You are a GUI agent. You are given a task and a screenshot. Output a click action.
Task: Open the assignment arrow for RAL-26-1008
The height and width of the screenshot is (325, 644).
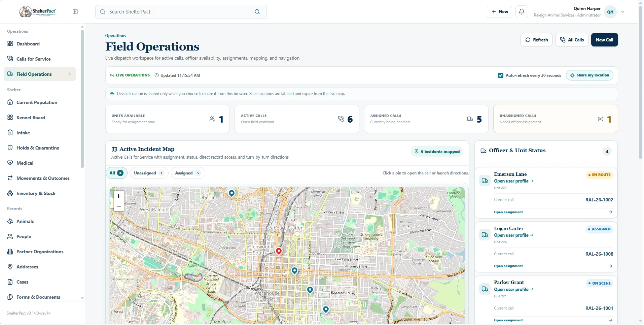(x=610, y=266)
